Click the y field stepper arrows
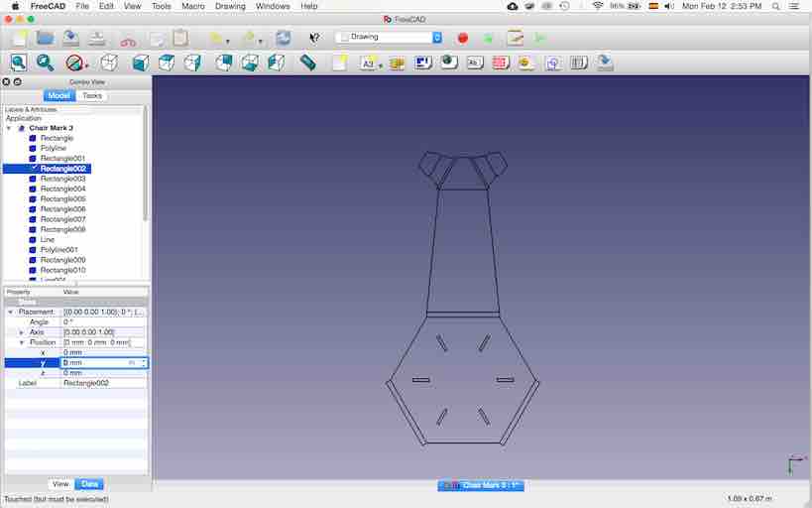Image resolution: width=812 pixels, height=508 pixels. (144, 363)
